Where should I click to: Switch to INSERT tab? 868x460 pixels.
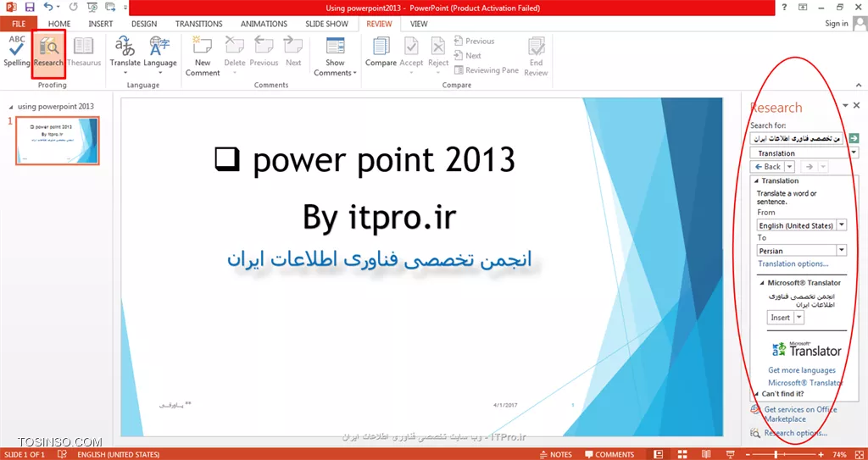point(101,24)
